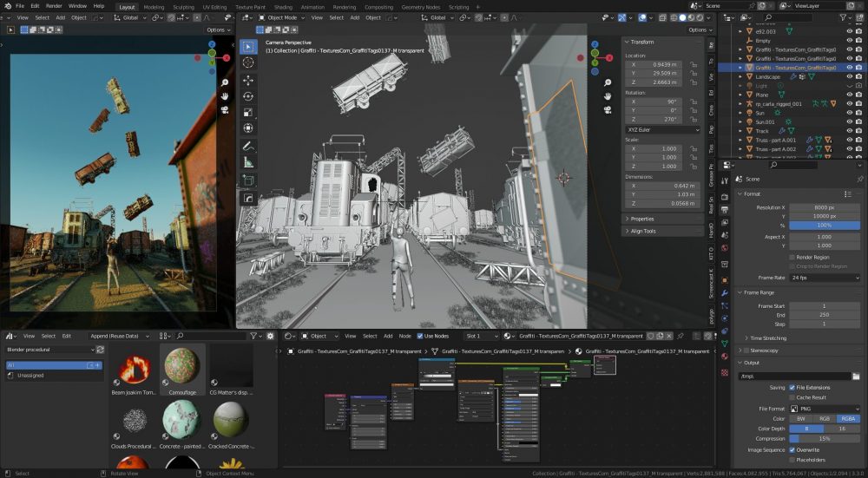Hide the Plane object in the outliner
The width and height of the screenshot is (868, 478).
(x=849, y=95)
